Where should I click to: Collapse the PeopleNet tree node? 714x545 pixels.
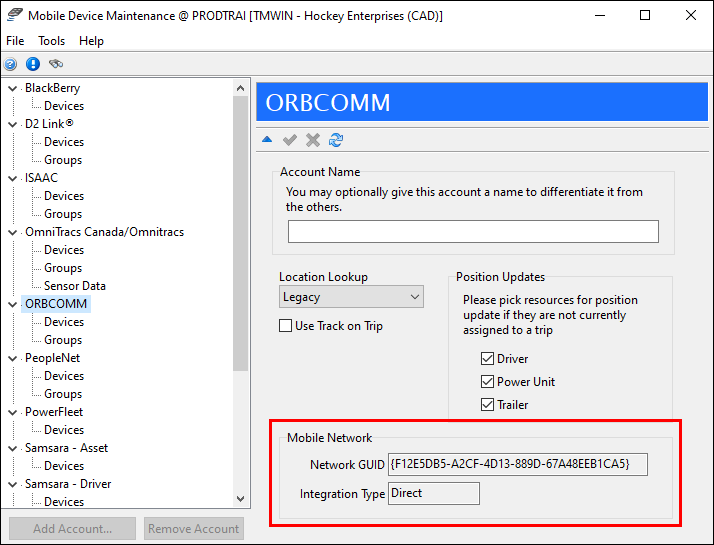tap(13, 359)
